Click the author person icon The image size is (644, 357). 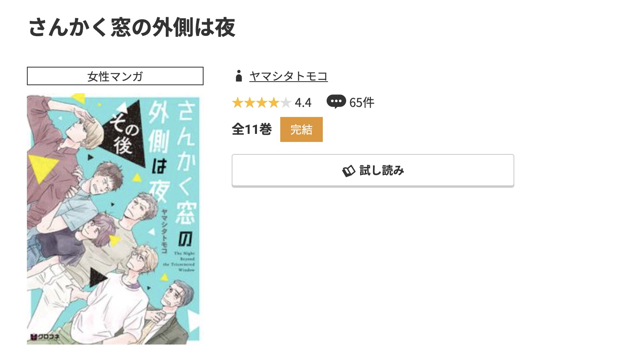tap(239, 75)
